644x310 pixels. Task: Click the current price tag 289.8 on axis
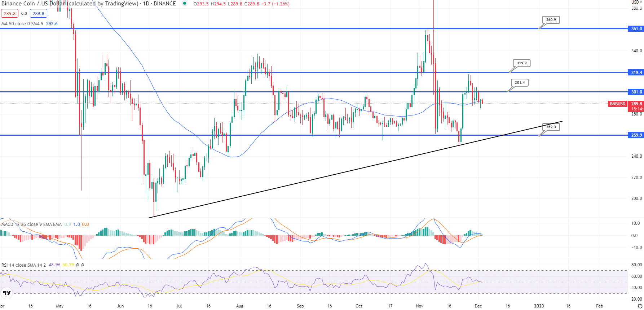pos(636,104)
